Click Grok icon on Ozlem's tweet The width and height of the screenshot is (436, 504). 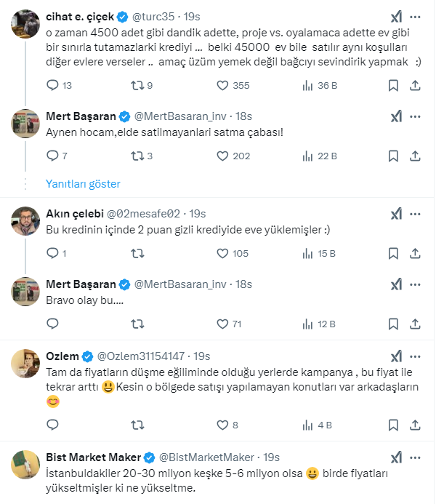tap(396, 356)
